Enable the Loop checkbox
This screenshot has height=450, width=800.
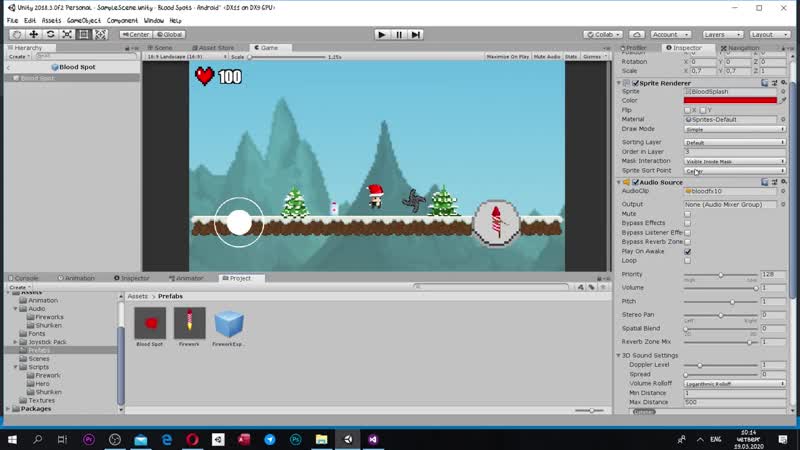pyautogui.click(x=687, y=261)
